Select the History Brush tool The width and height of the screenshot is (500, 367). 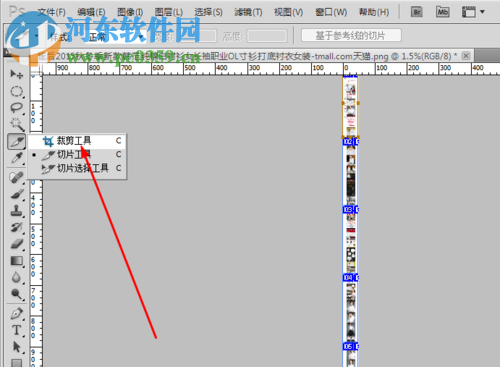pos(16,227)
